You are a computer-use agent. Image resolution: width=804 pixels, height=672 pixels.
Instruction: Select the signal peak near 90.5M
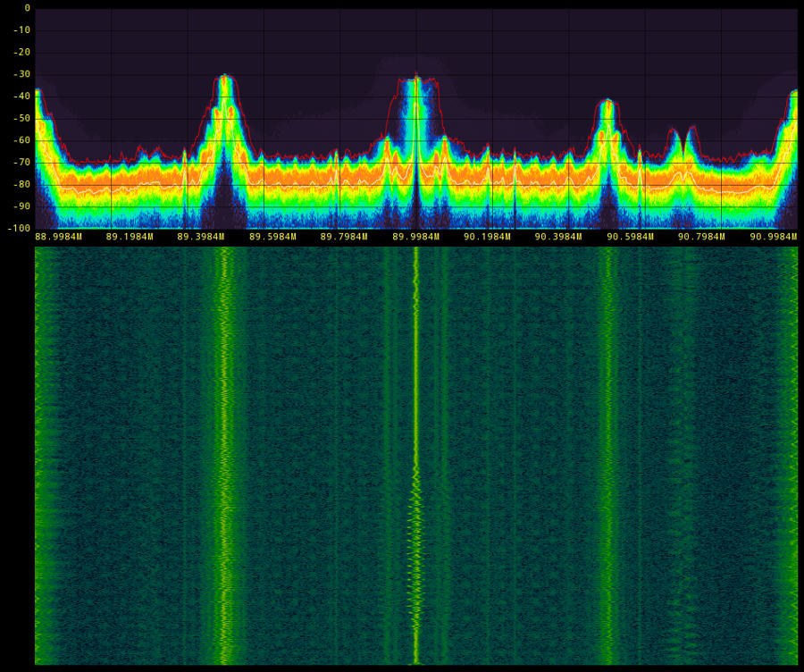pyautogui.click(x=607, y=102)
